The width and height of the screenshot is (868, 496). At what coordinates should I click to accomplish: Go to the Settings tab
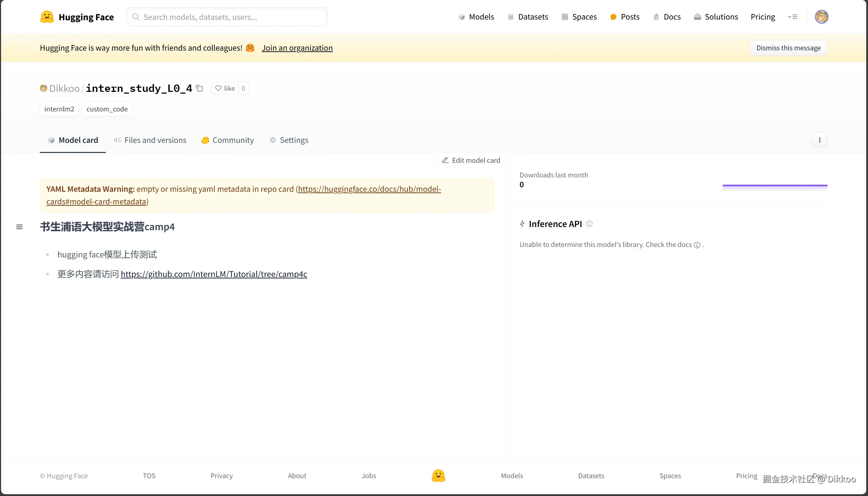(x=289, y=140)
